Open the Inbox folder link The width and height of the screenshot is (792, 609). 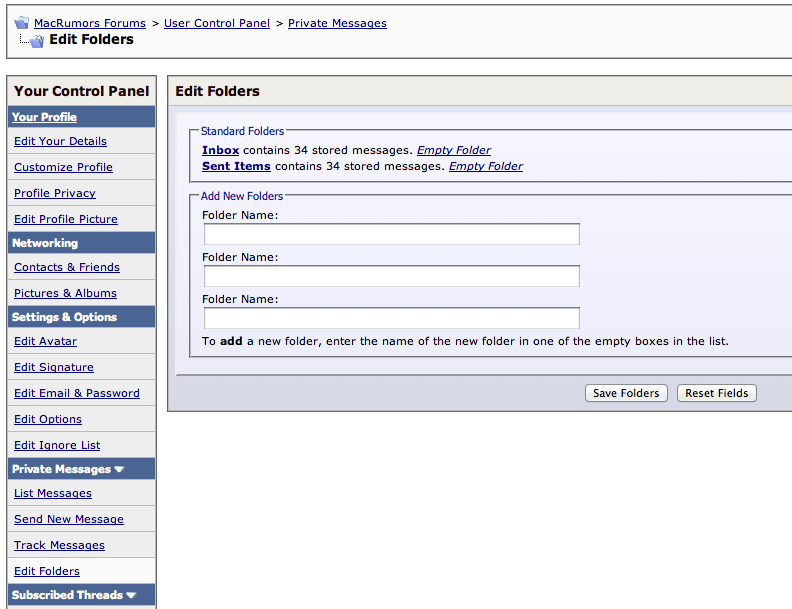click(x=220, y=150)
